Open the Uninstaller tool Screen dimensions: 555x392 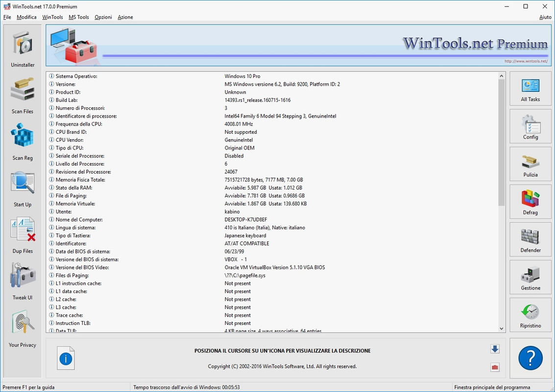click(23, 49)
